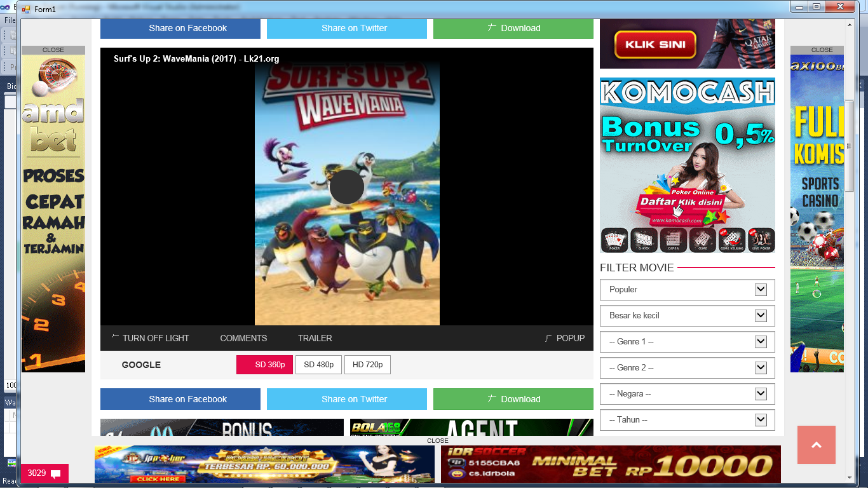Screen dimensions: 868x488
Task: Click the BOLA168 agent banner
Action: tap(471, 428)
